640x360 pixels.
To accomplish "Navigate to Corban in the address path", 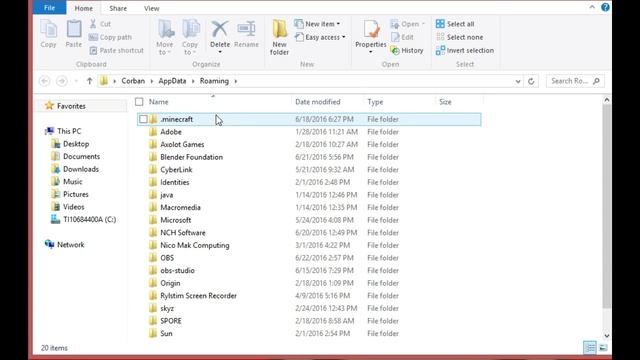I will 133,81.
